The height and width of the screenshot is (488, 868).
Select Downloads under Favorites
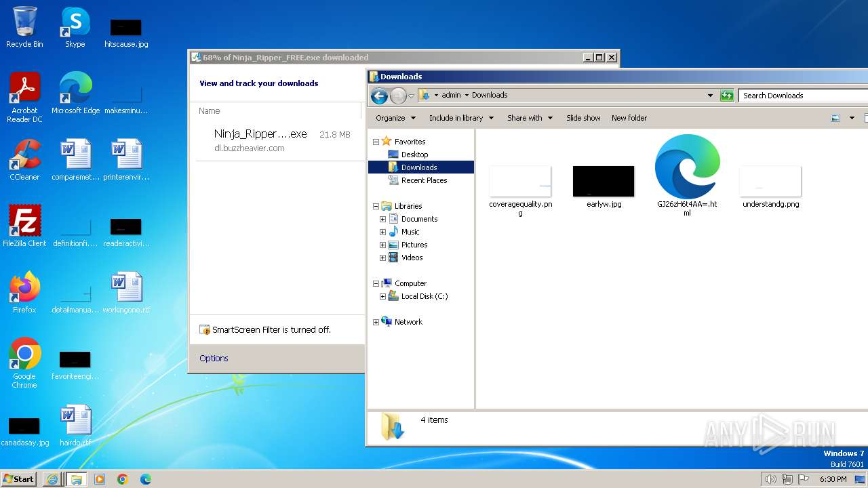click(418, 167)
